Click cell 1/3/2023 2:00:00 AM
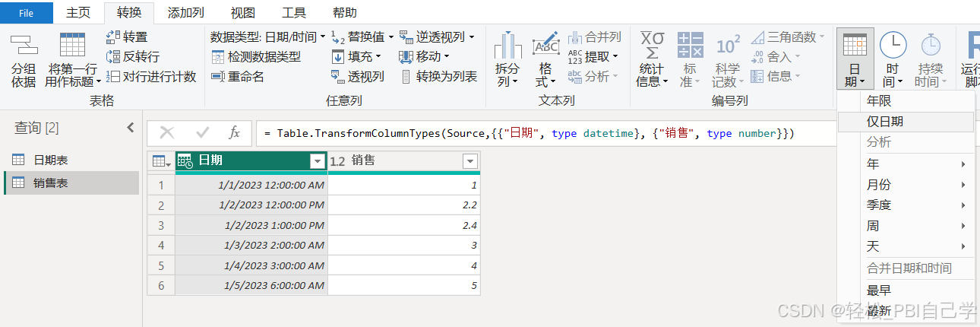Image resolution: width=980 pixels, height=327 pixels. click(x=251, y=245)
